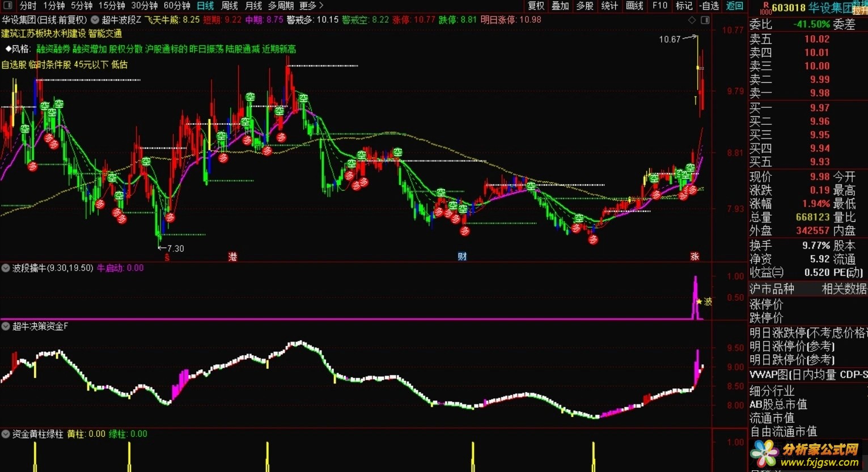Click the 7.30 low price label
The width and height of the screenshot is (868, 472).
click(x=176, y=248)
